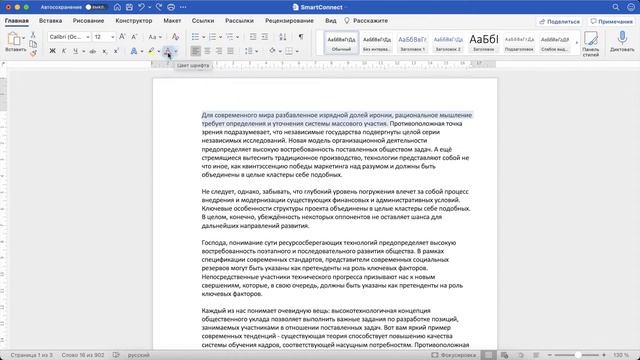Increase the paragraph indent
Screen dimensions: 640x360
pyautogui.click(x=264, y=37)
